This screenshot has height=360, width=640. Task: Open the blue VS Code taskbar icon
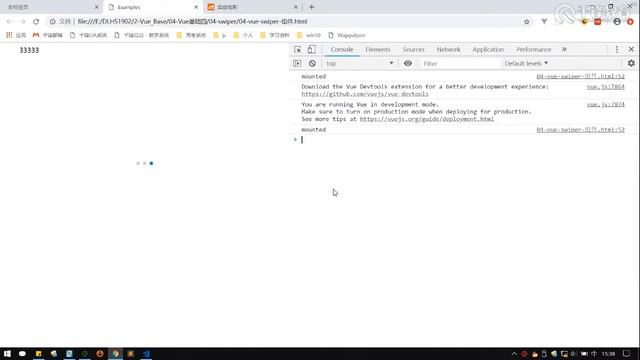[x=146, y=353]
